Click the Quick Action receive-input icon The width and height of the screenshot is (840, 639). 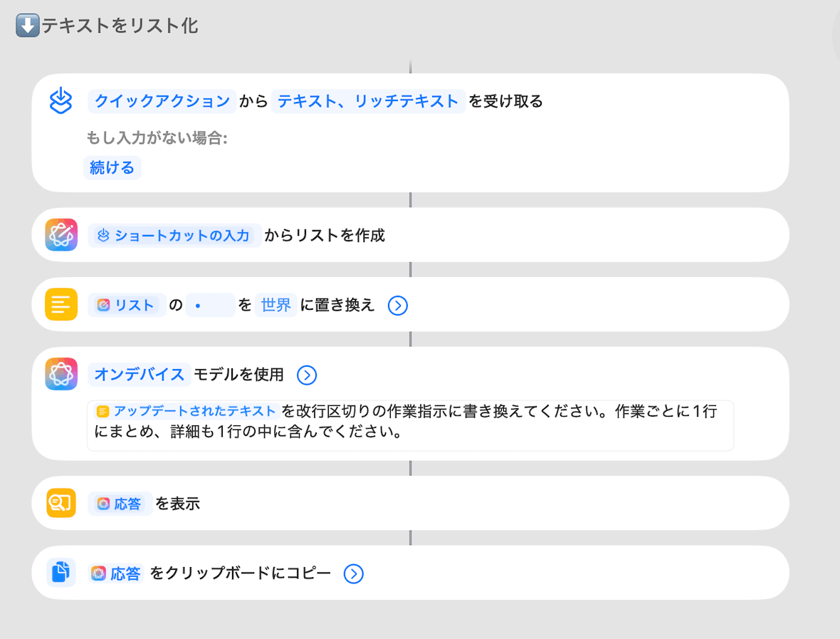[61, 101]
